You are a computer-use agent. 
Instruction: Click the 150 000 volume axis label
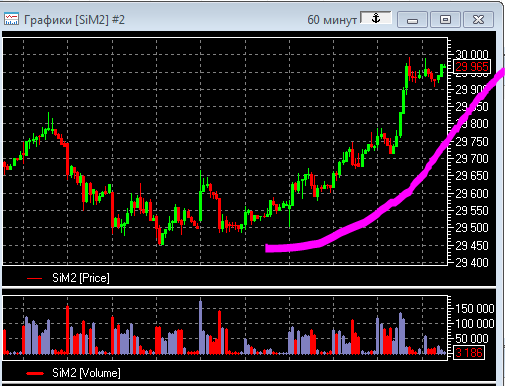(x=475, y=308)
